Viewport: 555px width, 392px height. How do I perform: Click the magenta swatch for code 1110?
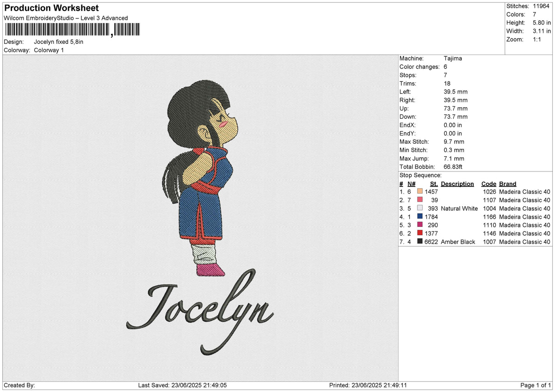420,225
